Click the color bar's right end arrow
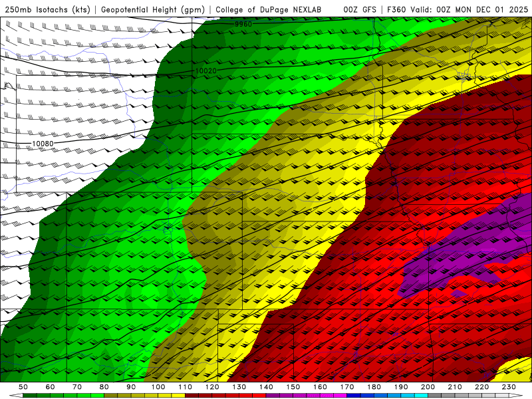 click(515, 395)
